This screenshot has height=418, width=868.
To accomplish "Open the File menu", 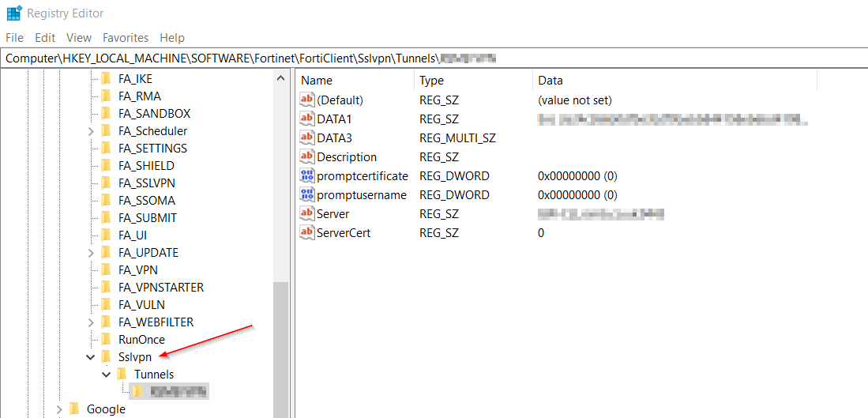I will coord(14,38).
